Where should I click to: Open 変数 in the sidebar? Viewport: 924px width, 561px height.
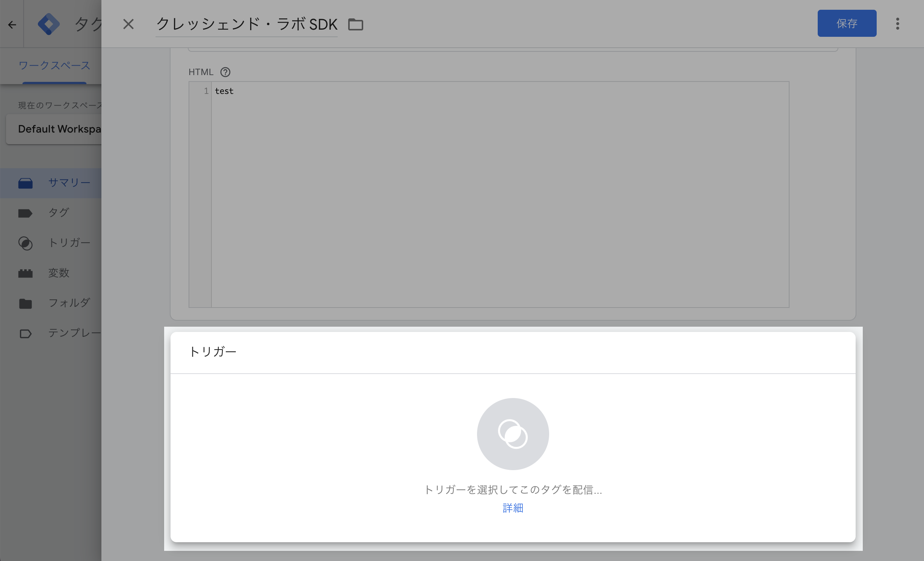point(51,273)
